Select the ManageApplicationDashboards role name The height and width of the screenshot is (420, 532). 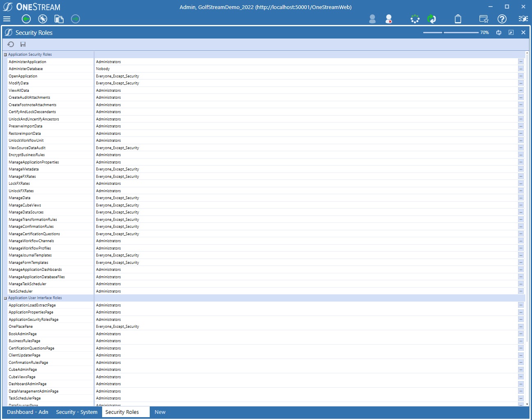click(35, 270)
